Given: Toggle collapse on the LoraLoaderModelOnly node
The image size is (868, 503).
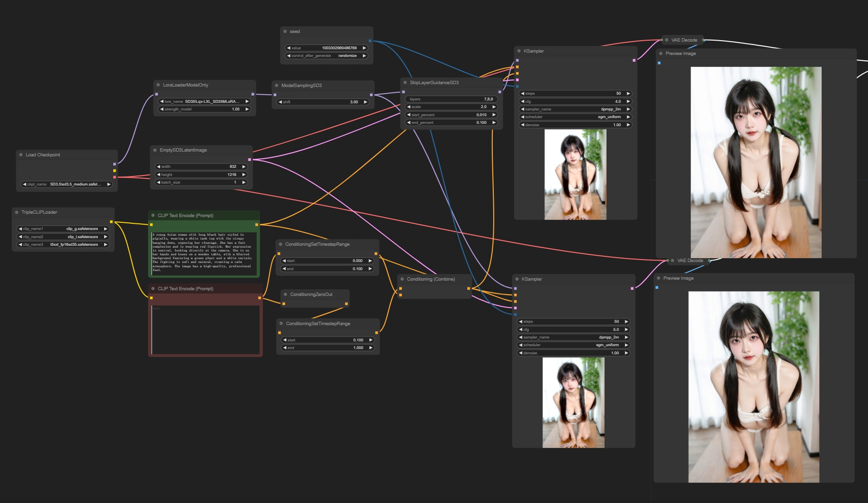Looking at the screenshot, I should (x=158, y=85).
